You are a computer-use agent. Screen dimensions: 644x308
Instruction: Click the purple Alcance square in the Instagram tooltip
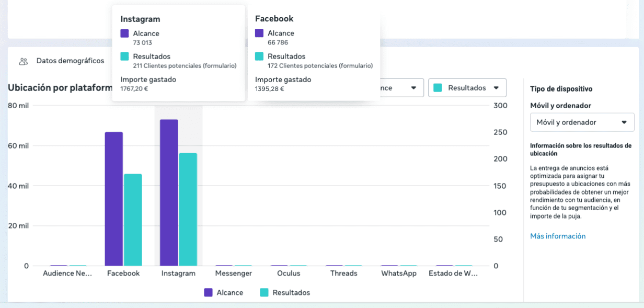pyautogui.click(x=124, y=33)
